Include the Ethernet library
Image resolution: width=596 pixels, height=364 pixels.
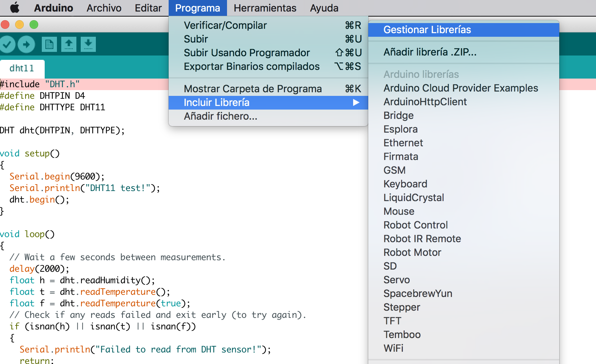tap(464, 143)
